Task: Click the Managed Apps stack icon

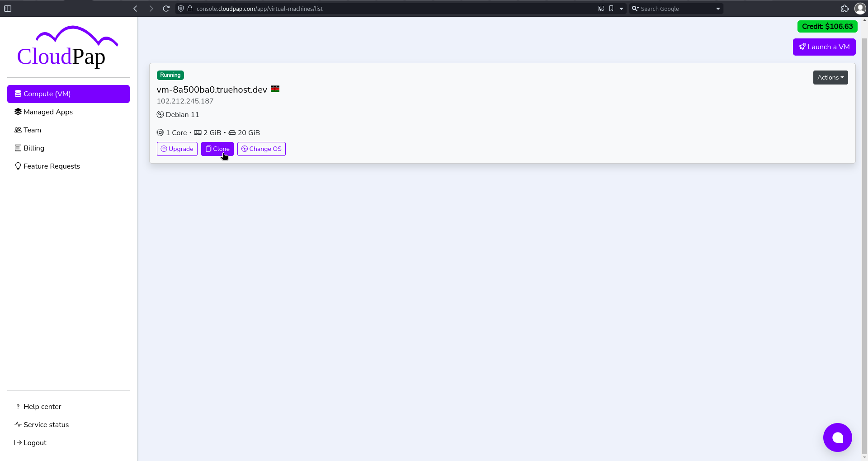Action: click(x=18, y=112)
